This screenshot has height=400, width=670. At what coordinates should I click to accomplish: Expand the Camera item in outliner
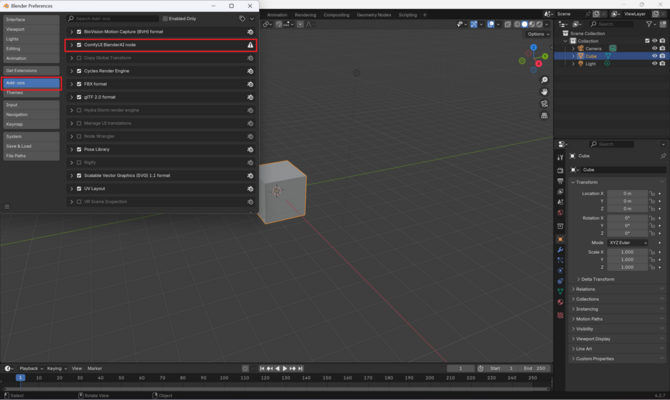tap(573, 49)
